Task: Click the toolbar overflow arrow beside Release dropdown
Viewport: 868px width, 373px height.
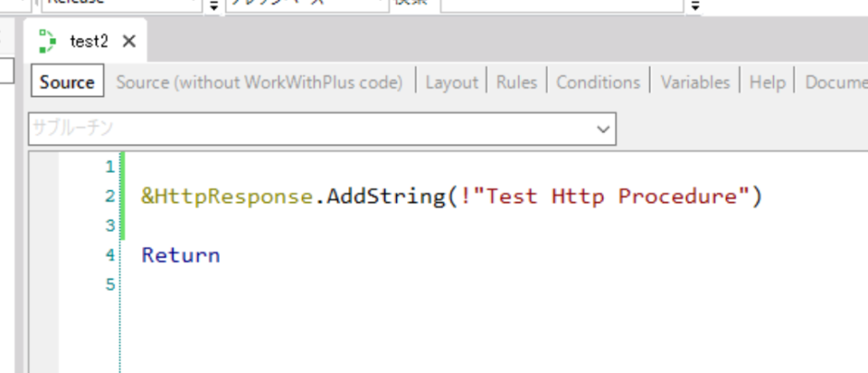Action: pyautogui.click(x=214, y=6)
